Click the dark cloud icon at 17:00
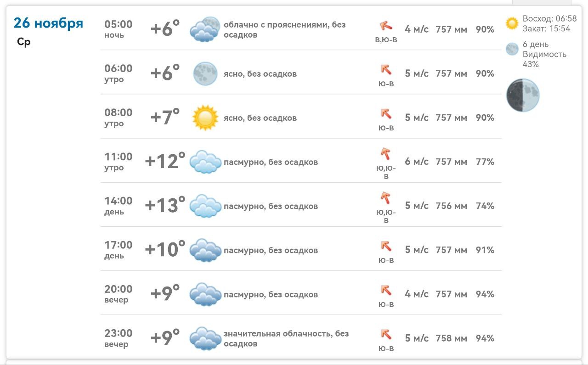The width and height of the screenshot is (588, 365). coord(205,250)
